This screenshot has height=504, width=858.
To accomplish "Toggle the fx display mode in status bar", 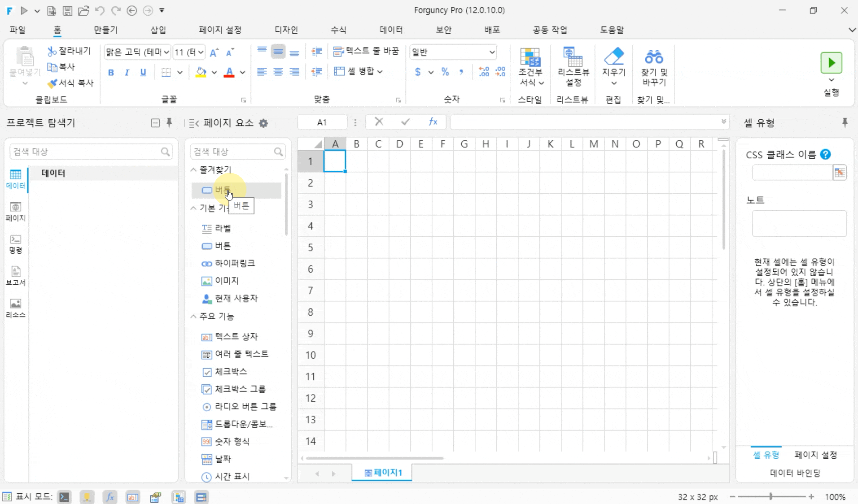I will point(109,497).
